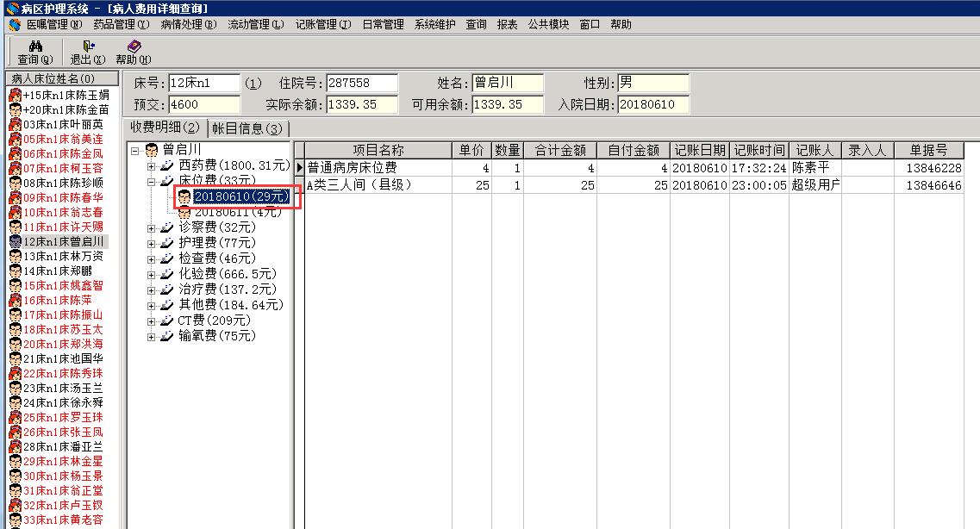The height and width of the screenshot is (529, 980).
Task: Click the 入院日期 field showing 20180610
Action: [x=653, y=104]
